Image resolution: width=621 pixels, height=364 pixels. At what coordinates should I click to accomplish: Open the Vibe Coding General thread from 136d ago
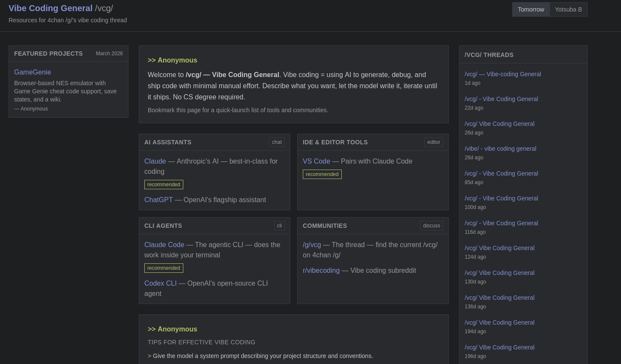coord(499,298)
